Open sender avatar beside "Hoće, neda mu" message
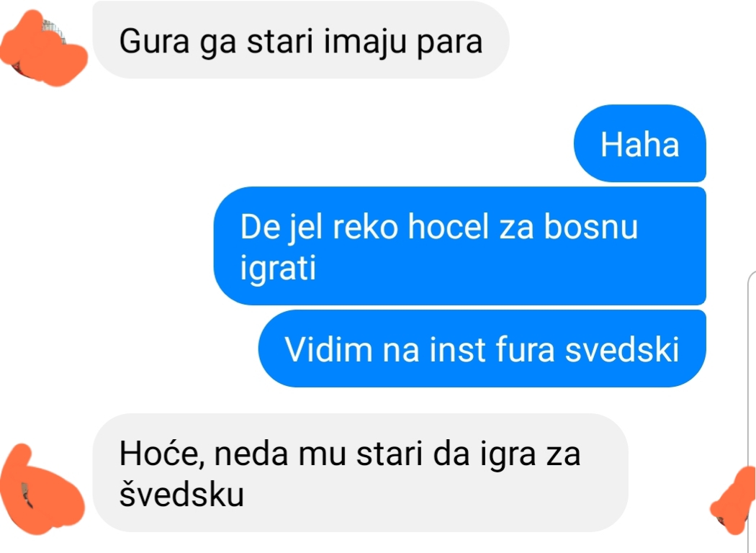756x553 pixels. [42, 490]
